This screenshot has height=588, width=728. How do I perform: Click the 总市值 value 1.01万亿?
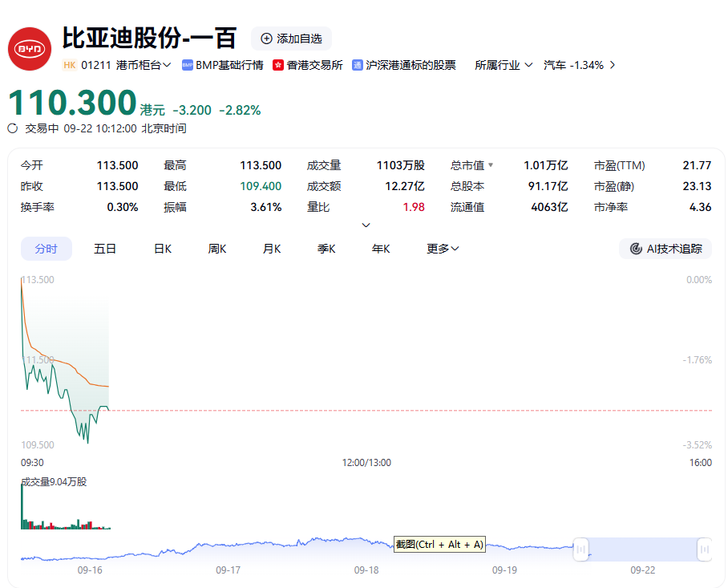(546, 165)
